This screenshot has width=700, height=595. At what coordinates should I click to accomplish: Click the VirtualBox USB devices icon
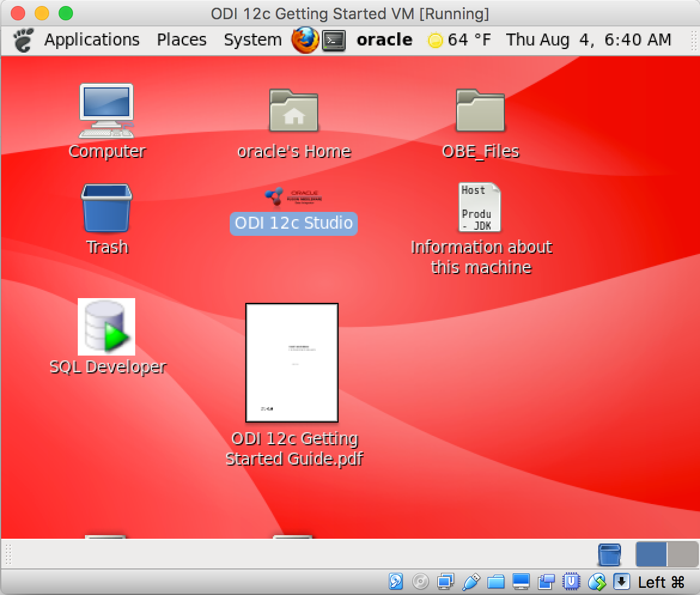click(x=471, y=582)
